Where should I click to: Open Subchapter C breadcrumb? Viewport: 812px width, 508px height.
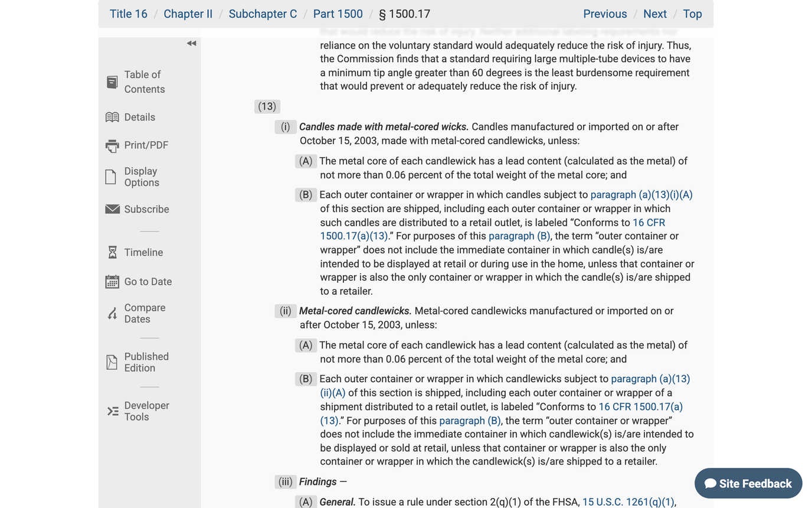tap(263, 14)
